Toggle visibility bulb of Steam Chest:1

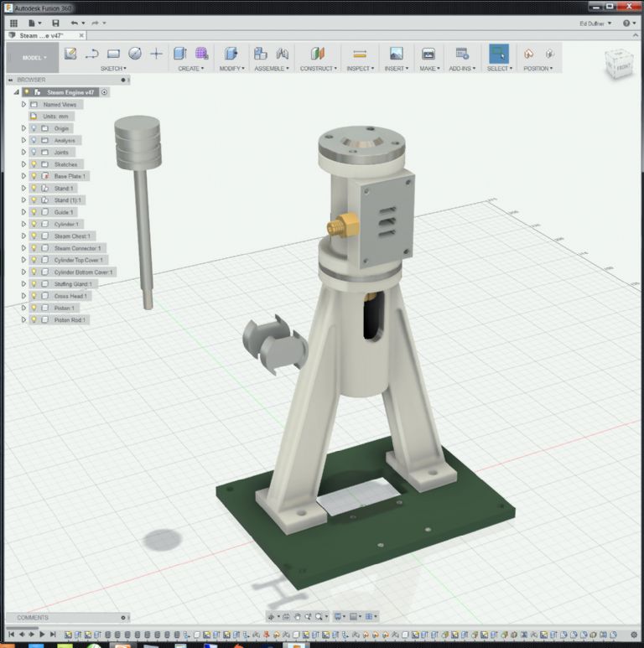pyautogui.click(x=34, y=236)
